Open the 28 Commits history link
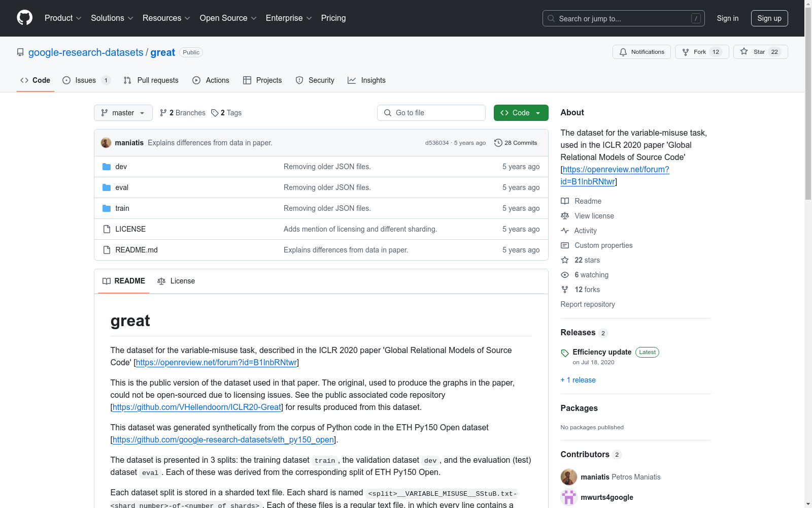 [x=516, y=143]
